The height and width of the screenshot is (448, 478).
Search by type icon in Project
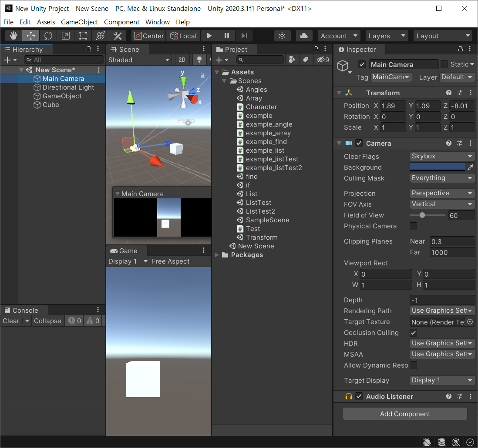pos(292,60)
